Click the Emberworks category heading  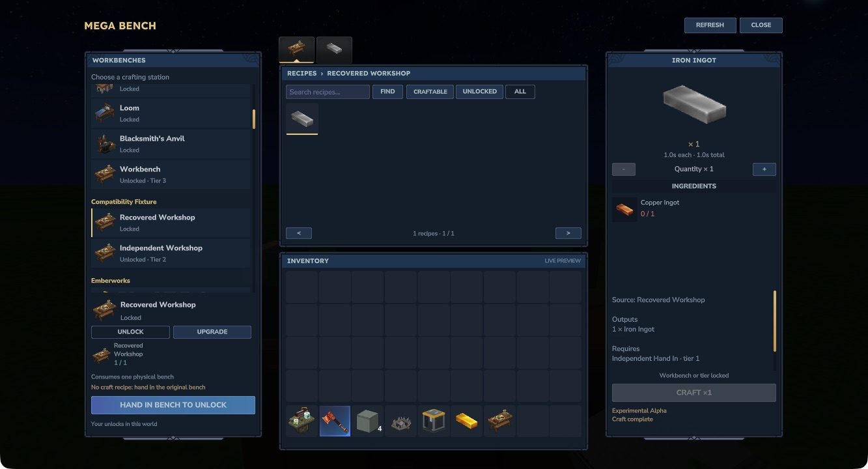click(x=111, y=281)
